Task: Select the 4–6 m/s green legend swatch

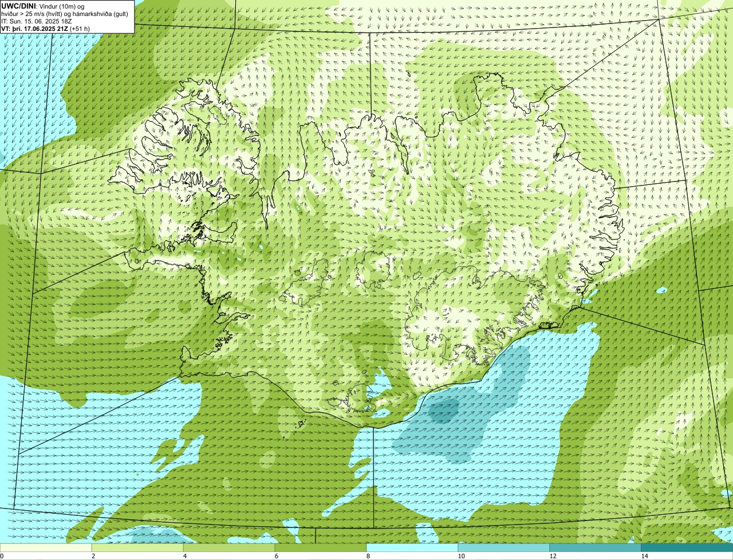Action: point(229,547)
